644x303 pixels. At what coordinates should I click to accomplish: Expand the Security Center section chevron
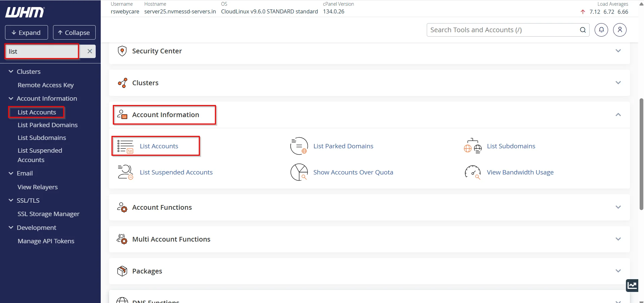(x=618, y=51)
